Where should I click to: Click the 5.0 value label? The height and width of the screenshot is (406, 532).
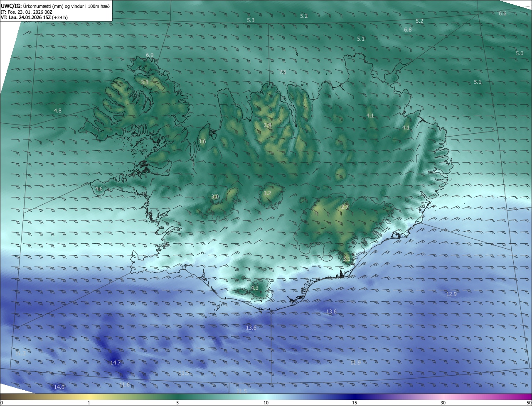520,54
